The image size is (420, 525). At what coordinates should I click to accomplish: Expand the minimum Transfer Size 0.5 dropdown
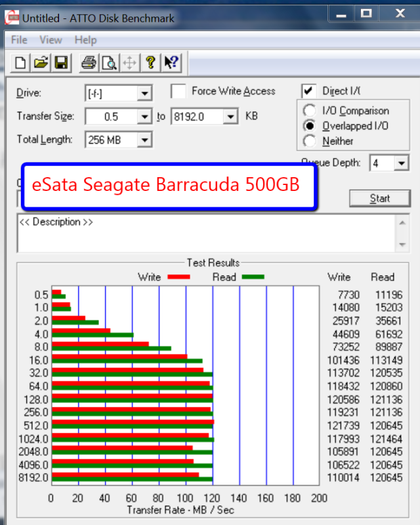(144, 117)
